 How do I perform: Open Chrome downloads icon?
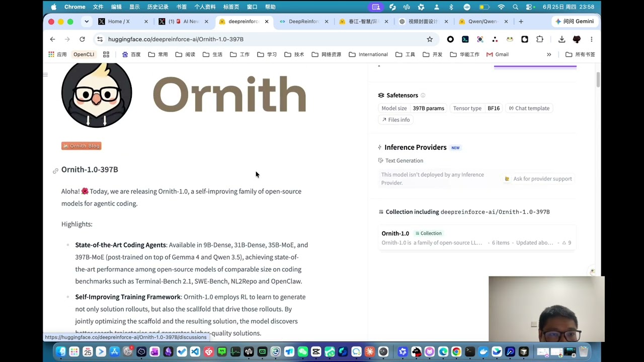click(562, 39)
